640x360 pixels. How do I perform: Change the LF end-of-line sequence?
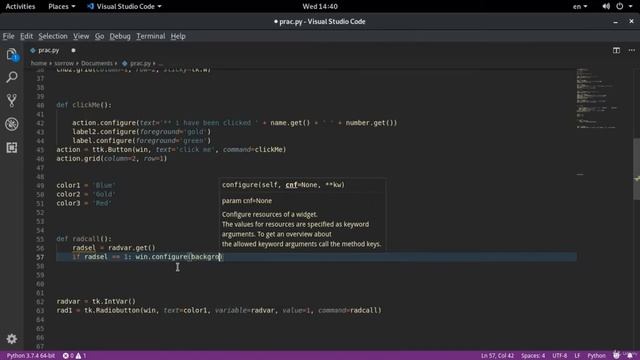[x=577, y=356]
